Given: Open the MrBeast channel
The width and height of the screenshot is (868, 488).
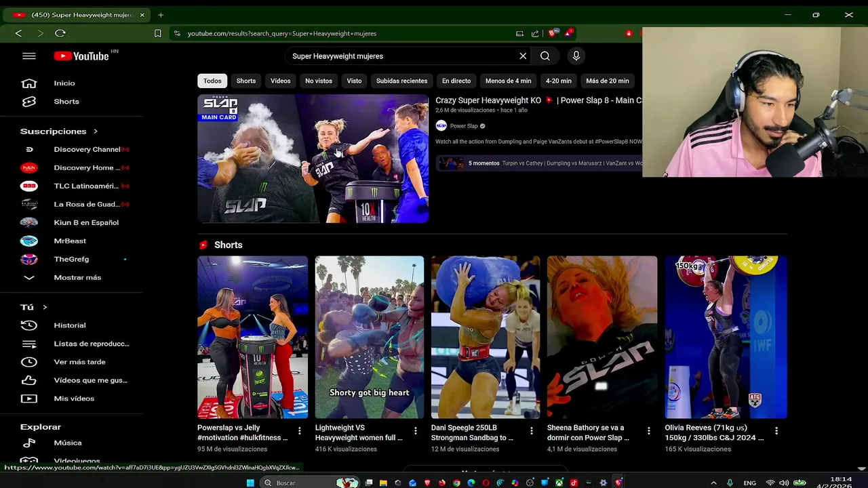Looking at the screenshot, I should (x=71, y=241).
